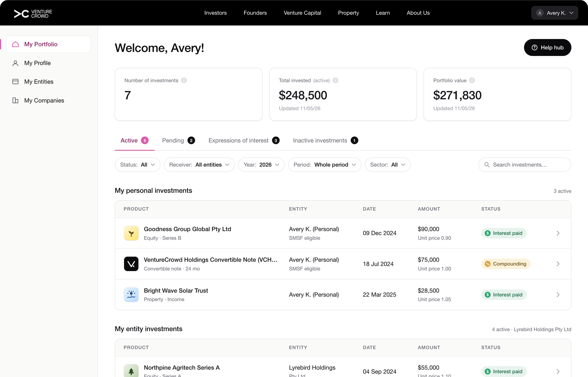Click the Lyrebird Holdings entity cell
Image resolution: width=588 pixels, height=377 pixels.
click(x=312, y=370)
